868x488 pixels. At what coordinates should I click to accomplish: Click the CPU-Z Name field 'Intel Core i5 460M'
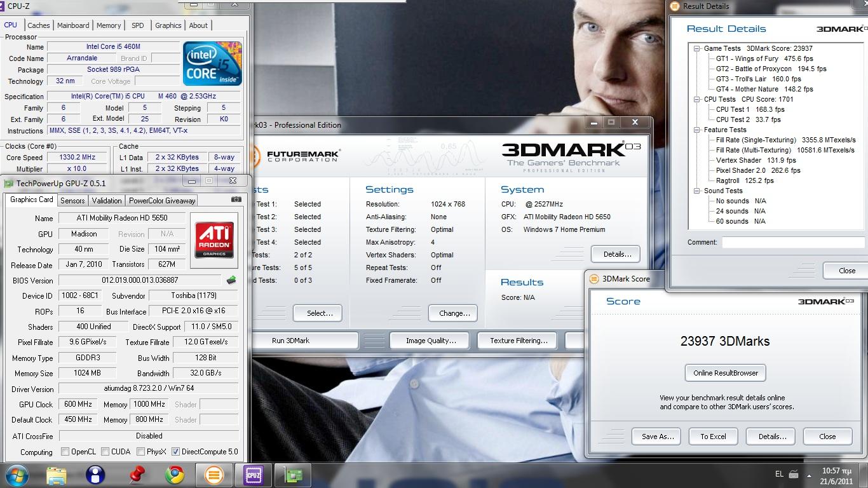tap(113, 47)
